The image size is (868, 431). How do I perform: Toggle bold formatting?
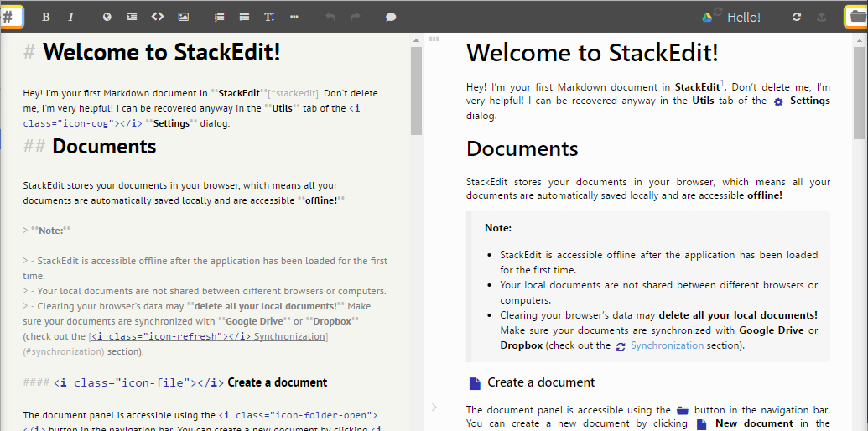pos(46,17)
